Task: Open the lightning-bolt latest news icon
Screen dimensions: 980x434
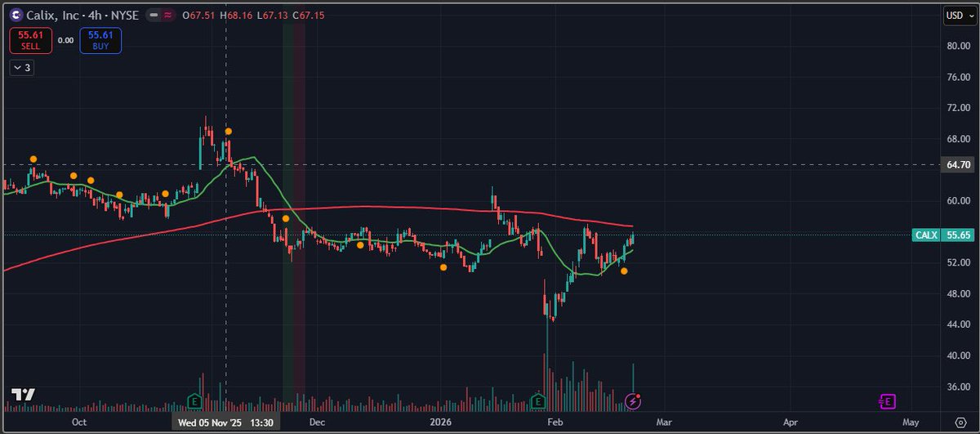Action: 633,400
